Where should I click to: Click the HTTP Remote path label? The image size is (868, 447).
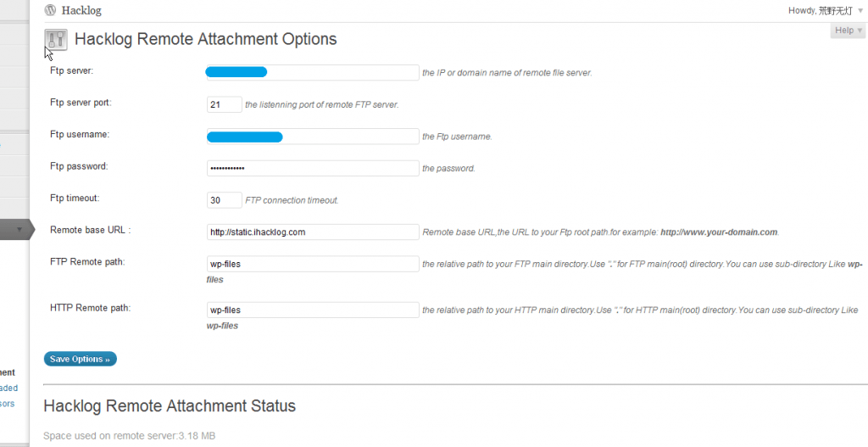pyautogui.click(x=89, y=308)
